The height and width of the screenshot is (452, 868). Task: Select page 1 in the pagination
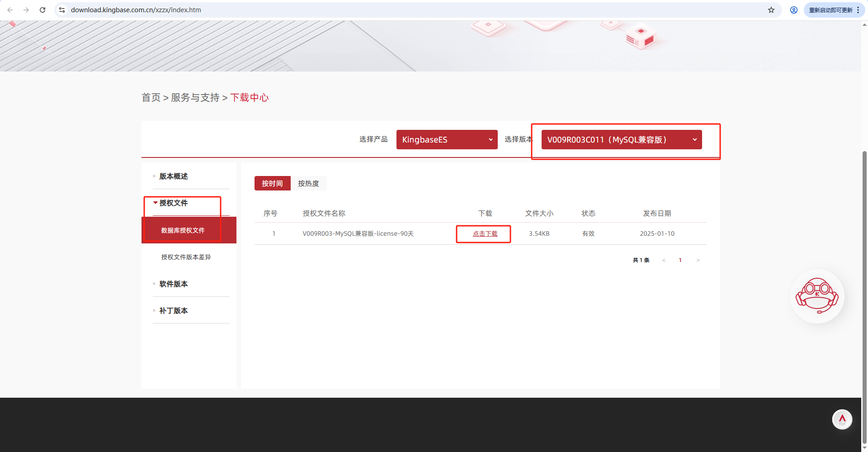680,260
